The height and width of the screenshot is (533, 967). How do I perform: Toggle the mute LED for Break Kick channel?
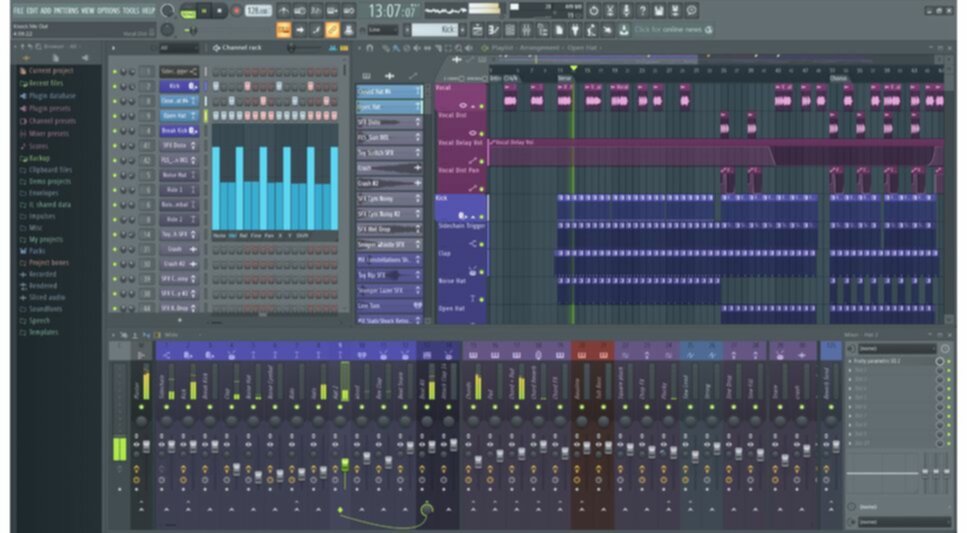click(x=115, y=131)
